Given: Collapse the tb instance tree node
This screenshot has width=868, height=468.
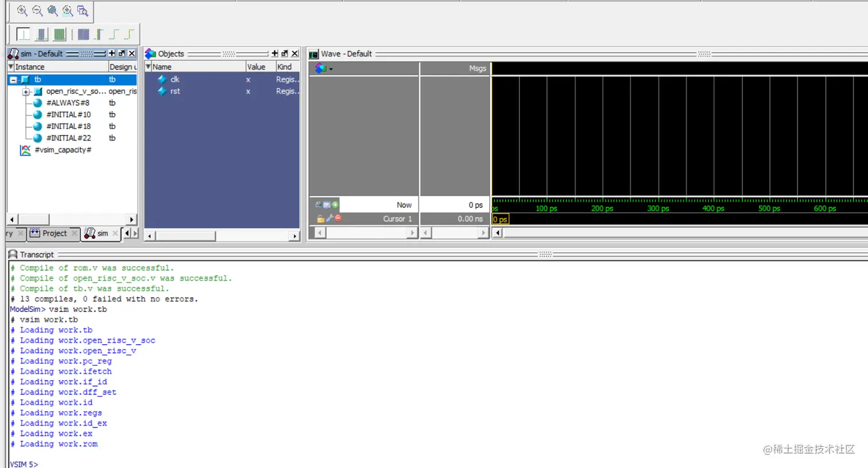Looking at the screenshot, I should pyautogui.click(x=13, y=80).
